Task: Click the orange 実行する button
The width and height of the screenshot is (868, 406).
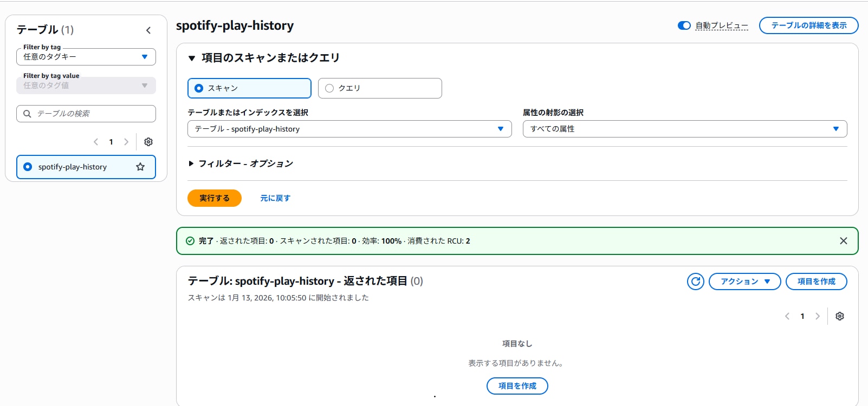Action: click(x=215, y=198)
